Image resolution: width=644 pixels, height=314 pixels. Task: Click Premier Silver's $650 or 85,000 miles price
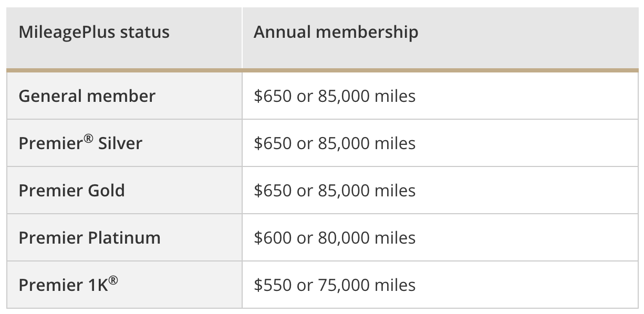point(335,143)
